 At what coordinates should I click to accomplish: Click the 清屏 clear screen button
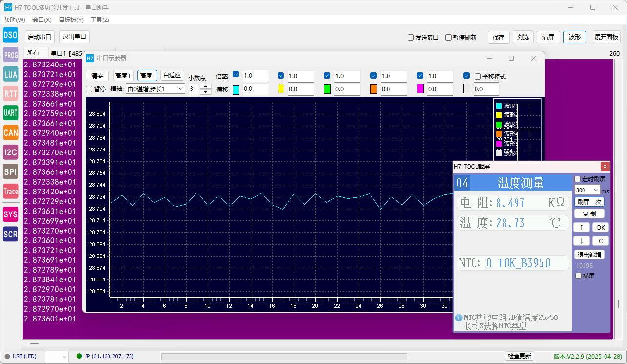549,37
